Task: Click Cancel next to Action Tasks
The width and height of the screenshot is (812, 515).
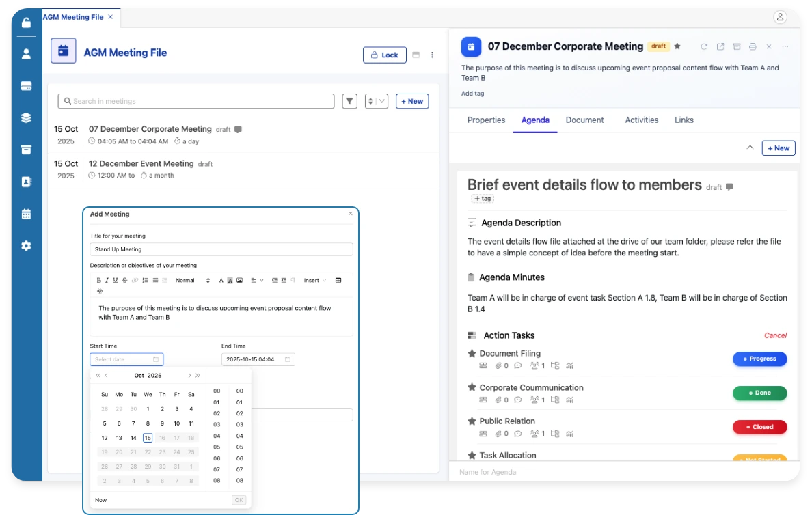Action: point(775,335)
